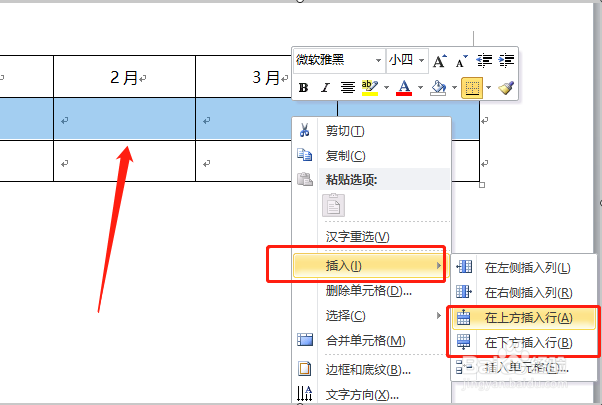Screen dimensions: 602x405
Task: Choose 汉字重选(V) from context menu
Action: point(371,236)
